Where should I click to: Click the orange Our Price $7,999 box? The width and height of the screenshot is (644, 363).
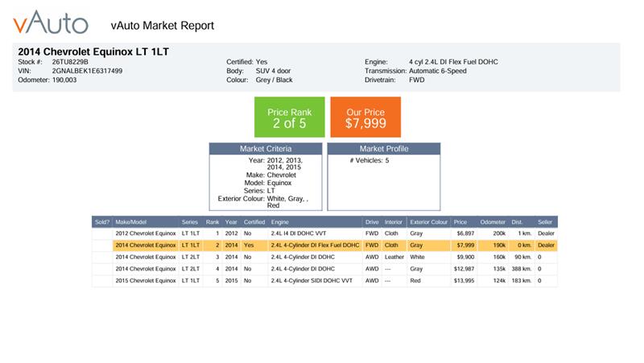[365, 117]
